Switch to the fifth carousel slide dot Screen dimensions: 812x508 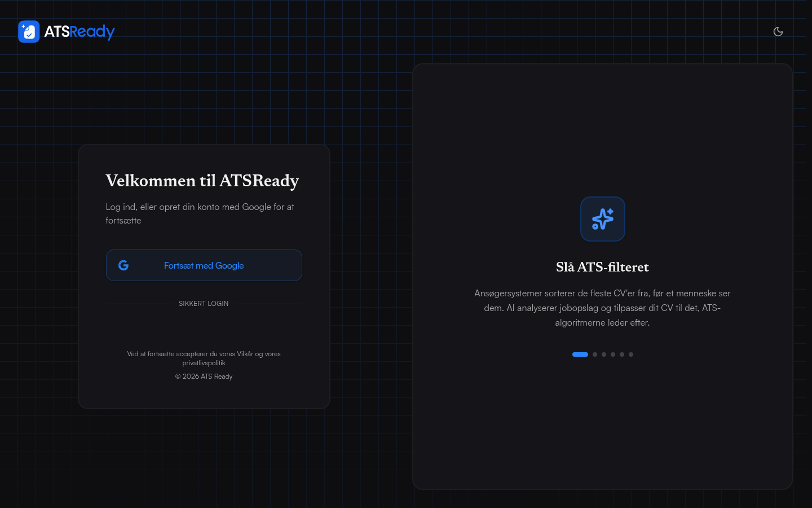click(x=622, y=354)
